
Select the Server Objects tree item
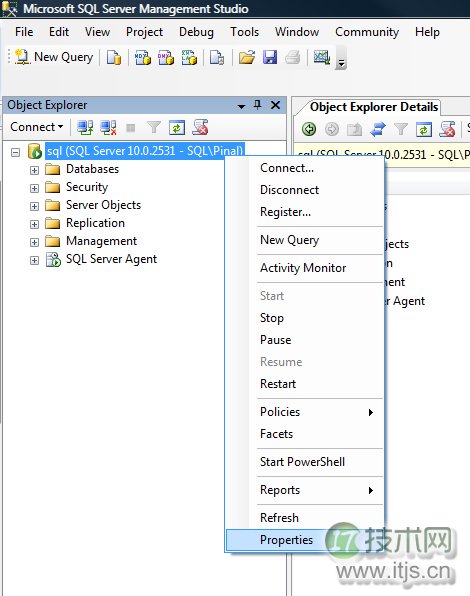[x=103, y=205]
